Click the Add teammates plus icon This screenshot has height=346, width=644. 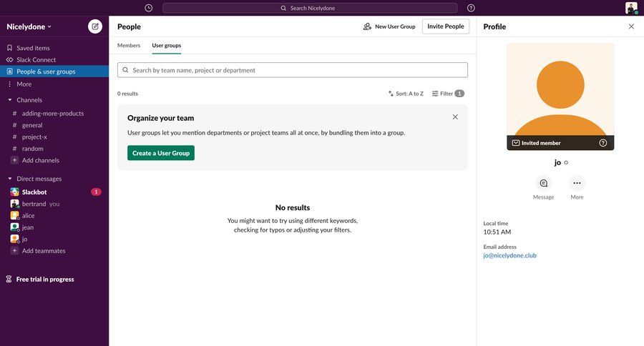14,251
